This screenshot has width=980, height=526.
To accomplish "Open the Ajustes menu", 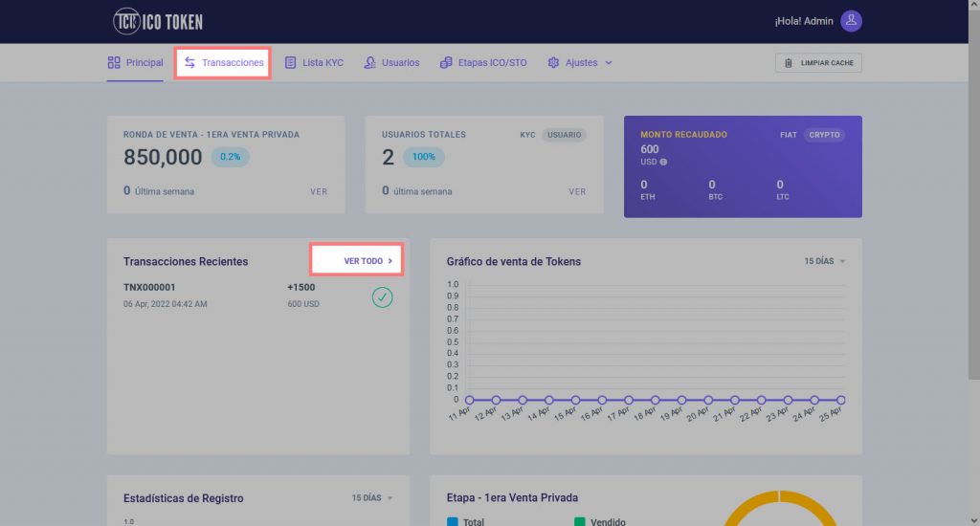I will click(x=579, y=62).
